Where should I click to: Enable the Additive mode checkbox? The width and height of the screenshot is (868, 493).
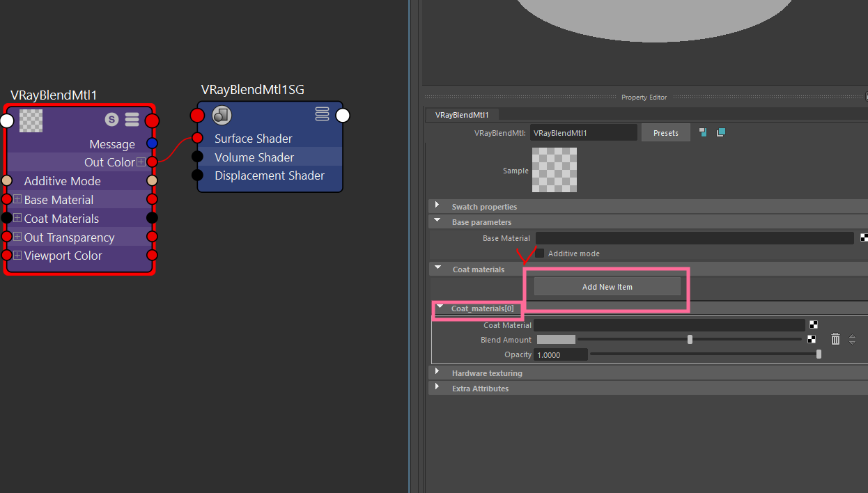pyautogui.click(x=539, y=253)
